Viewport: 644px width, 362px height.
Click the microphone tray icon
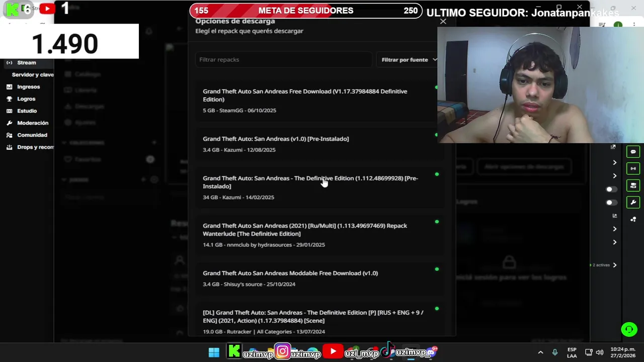click(555, 352)
